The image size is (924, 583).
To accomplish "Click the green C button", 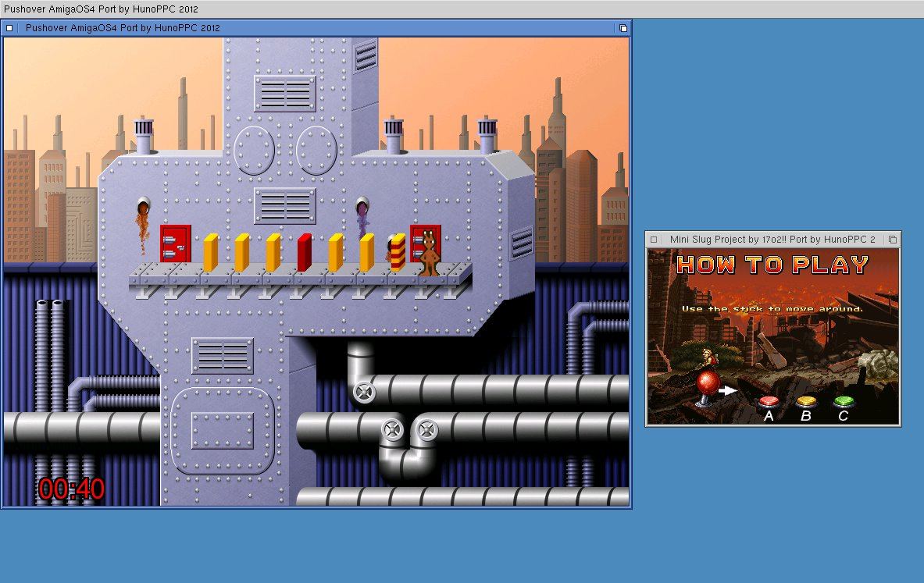I will click(x=844, y=402).
